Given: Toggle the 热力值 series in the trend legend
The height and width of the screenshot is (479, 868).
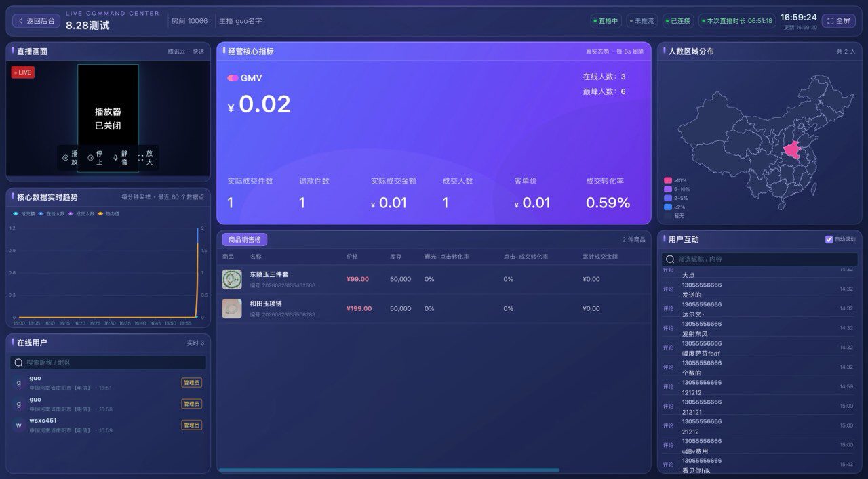Looking at the screenshot, I should 108,213.
